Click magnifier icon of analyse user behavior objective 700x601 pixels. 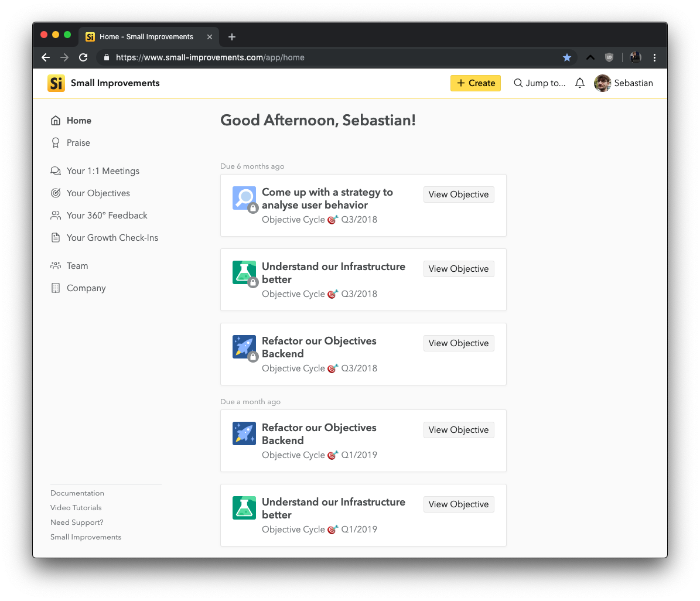coord(244,198)
